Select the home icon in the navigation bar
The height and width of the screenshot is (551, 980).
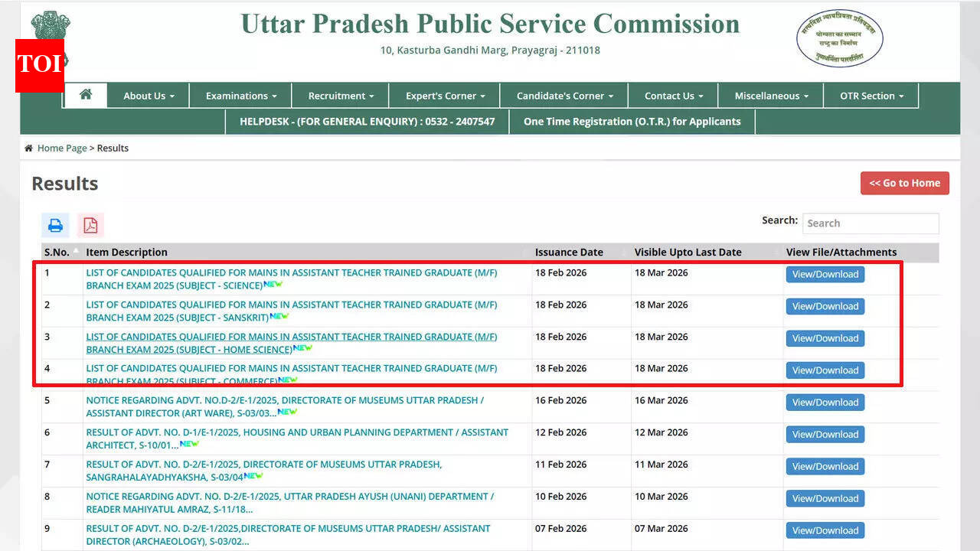[85, 95]
